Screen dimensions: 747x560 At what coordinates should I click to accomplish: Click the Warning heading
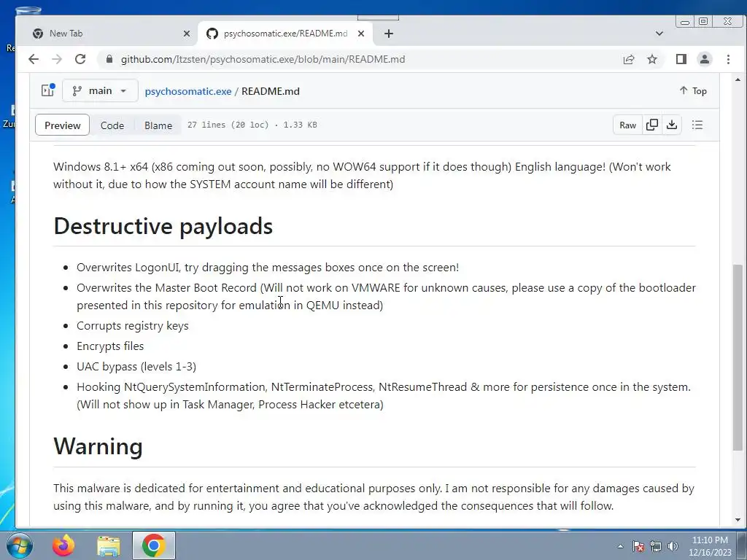[98, 447]
